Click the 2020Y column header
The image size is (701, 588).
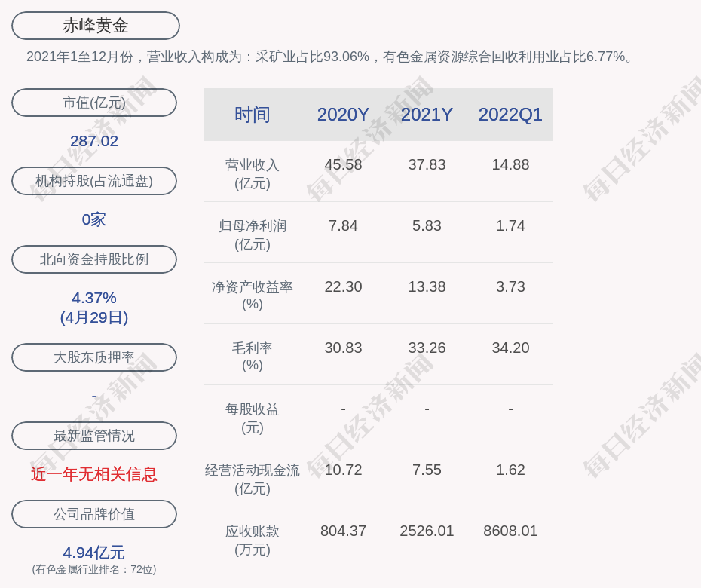(343, 115)
